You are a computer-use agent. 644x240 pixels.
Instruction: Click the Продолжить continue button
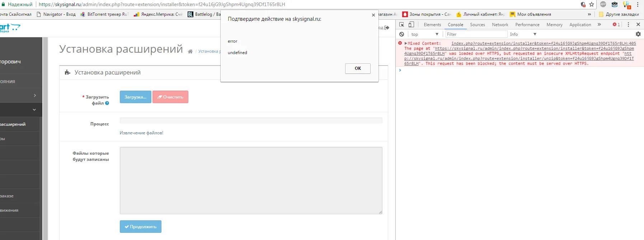[141, 226]
